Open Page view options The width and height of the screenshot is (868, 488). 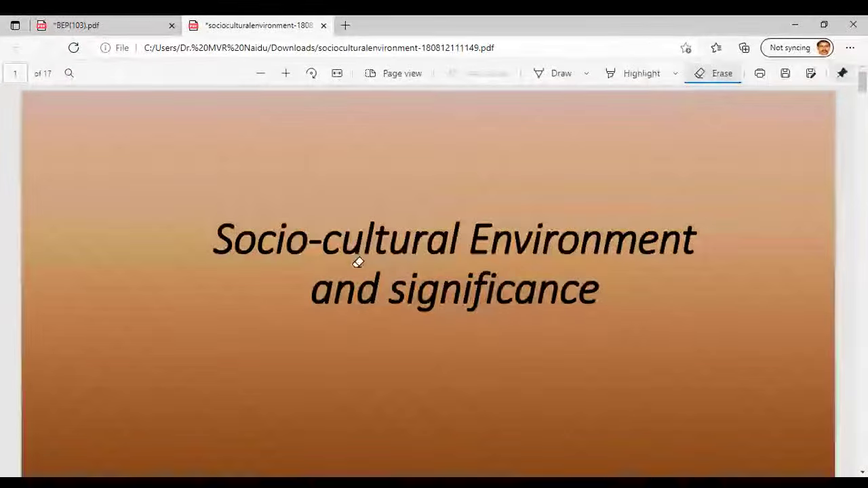[393, 73]
